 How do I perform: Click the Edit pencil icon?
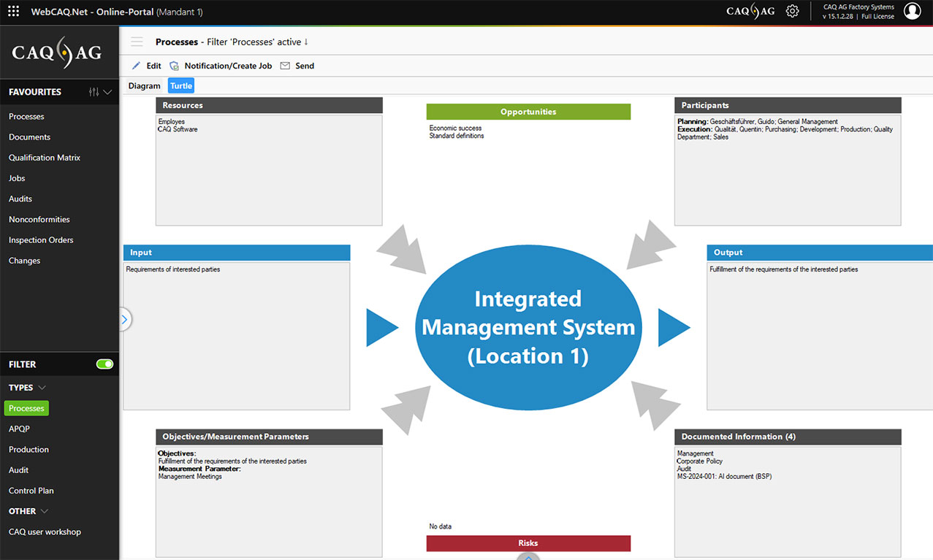pos(136,66)
